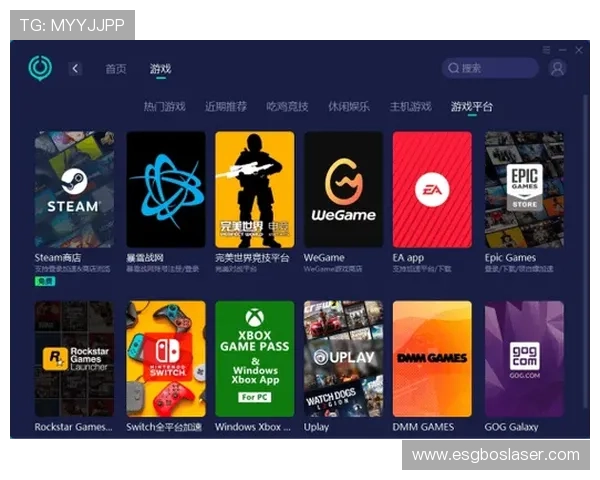Image resolution: width=600 pixels, height=480 pixels.
Task: Click the green free badge under Steam
Action: tap(45, 282)
